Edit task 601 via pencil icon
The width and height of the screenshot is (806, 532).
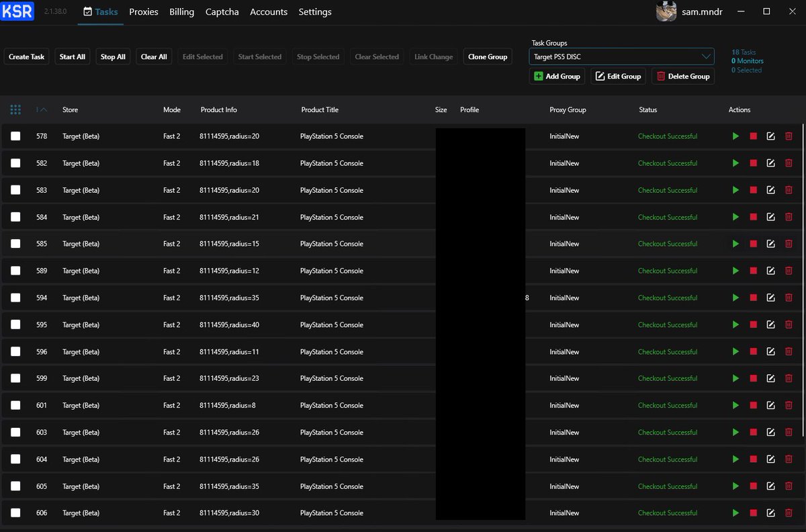pos(771,405)
